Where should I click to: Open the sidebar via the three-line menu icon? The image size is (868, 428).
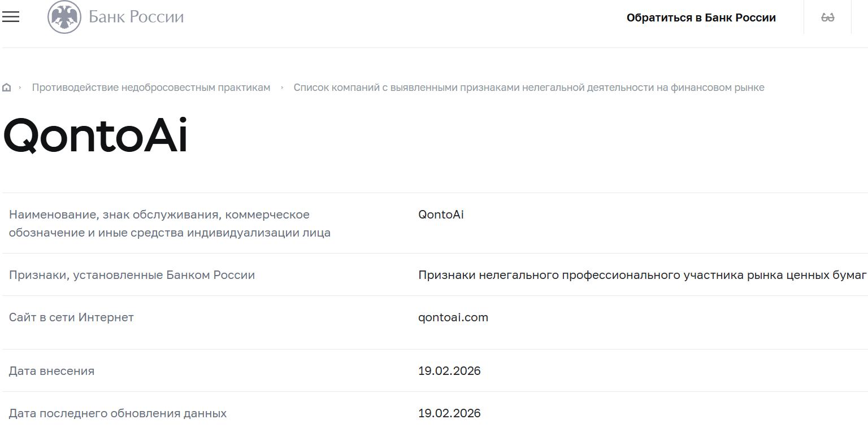click(x=10, y=17)
